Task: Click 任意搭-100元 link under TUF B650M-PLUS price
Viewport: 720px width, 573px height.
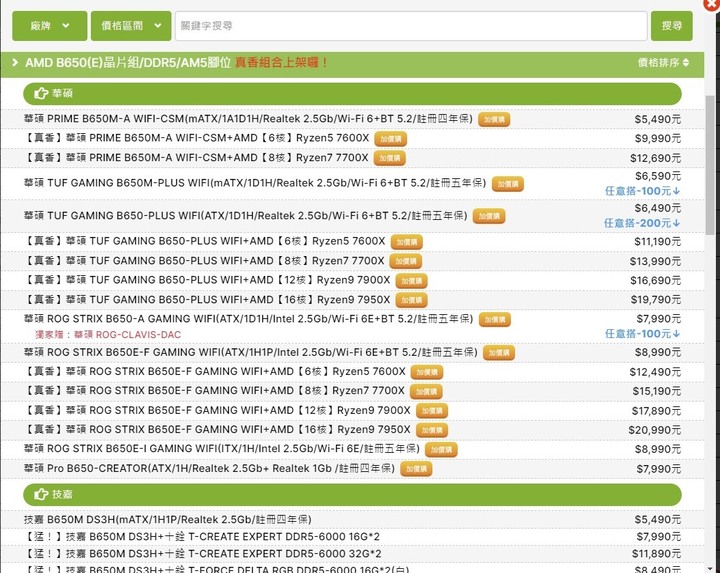Action: coord(642,191)
